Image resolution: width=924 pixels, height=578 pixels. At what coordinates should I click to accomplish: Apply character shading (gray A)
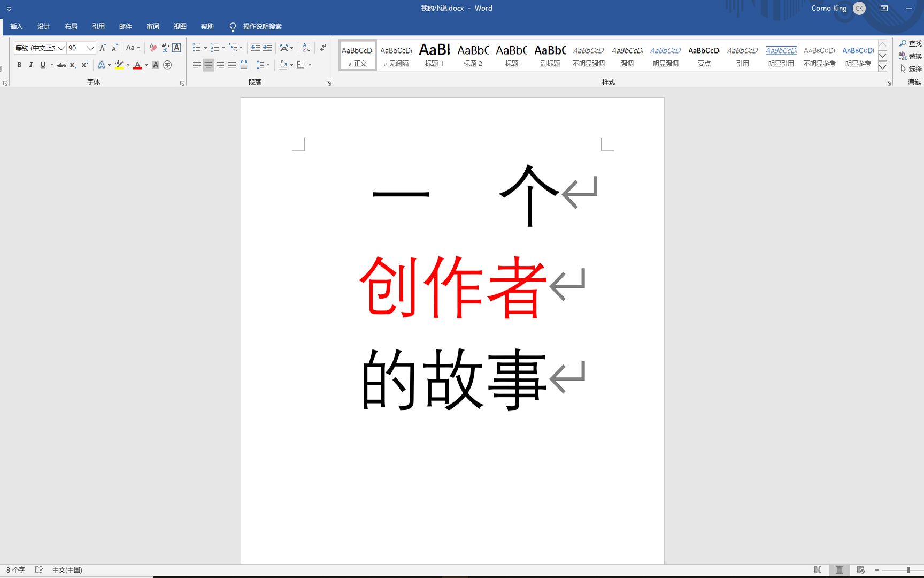click(x=156, y=65)
